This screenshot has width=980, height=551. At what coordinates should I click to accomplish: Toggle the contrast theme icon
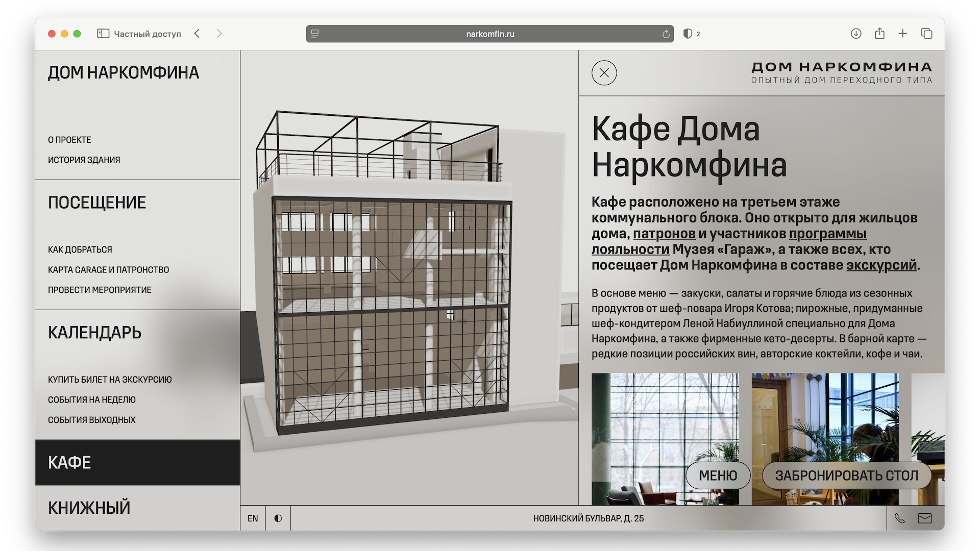coord(278,518)
